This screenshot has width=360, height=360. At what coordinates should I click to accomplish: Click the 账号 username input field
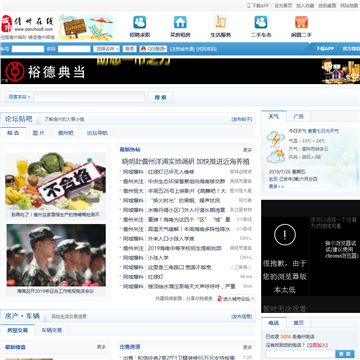pos(28,49)
